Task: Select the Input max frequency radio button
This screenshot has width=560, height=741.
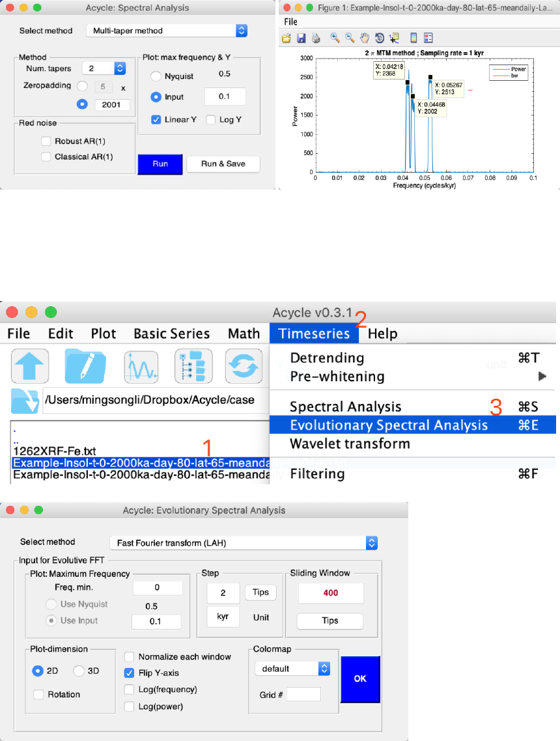Action: [x=156, y=97]
